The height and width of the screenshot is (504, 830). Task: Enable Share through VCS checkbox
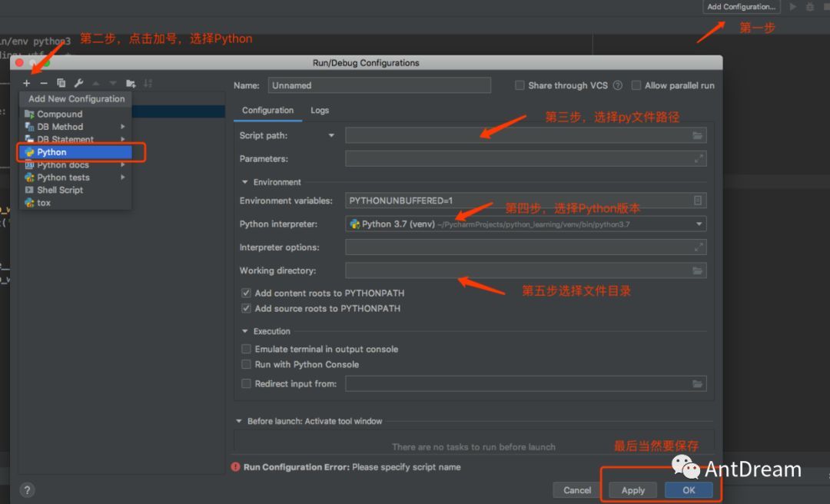[520, 85]
